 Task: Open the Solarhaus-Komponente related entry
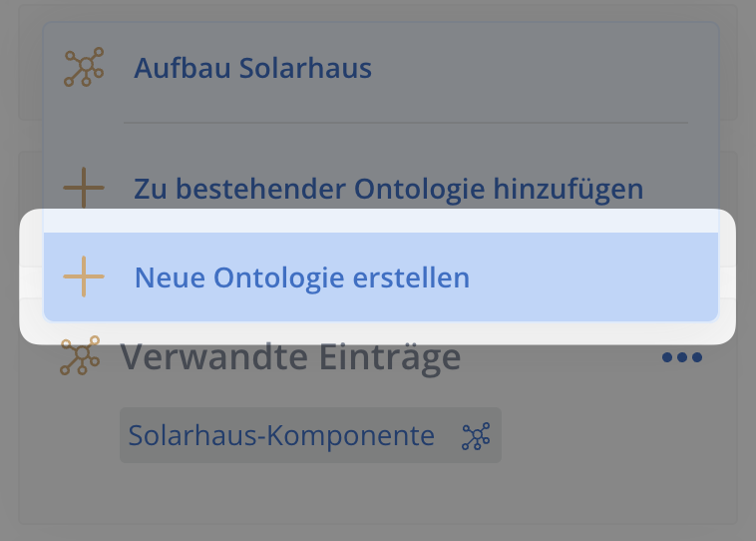coord(310,435)
